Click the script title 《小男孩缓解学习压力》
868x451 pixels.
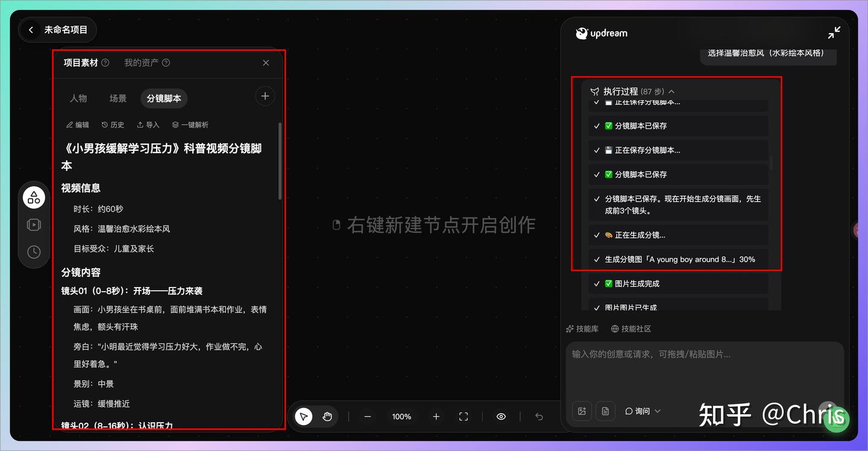(162, 157)
